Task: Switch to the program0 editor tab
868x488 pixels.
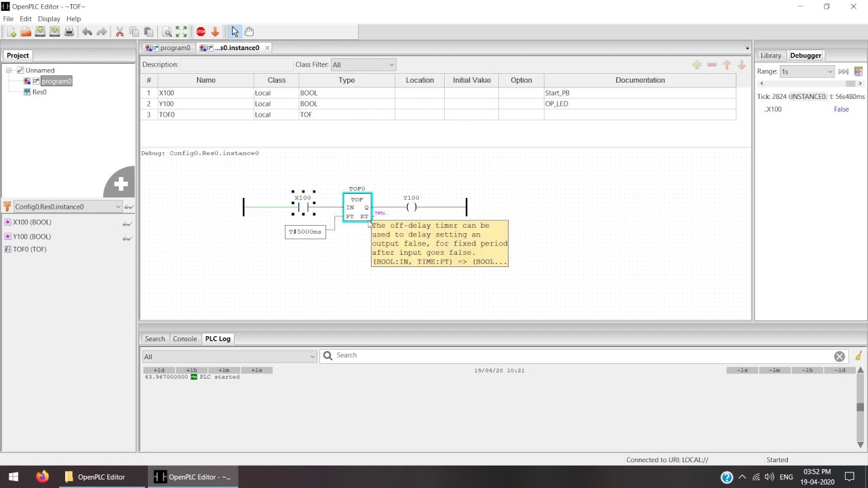Action: pyautogui.click(x=170, y=47)
